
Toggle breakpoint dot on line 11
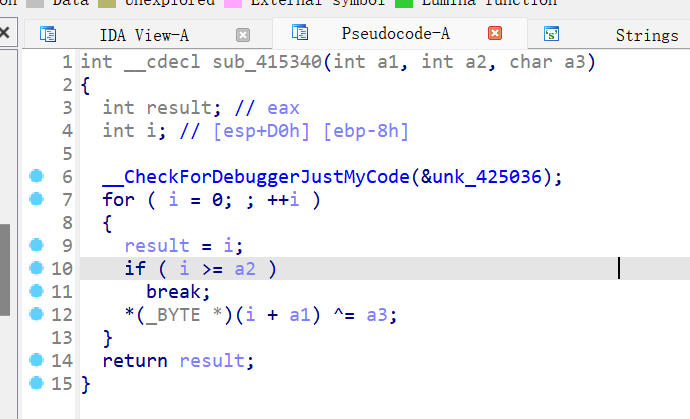click(x=37, y=291)
